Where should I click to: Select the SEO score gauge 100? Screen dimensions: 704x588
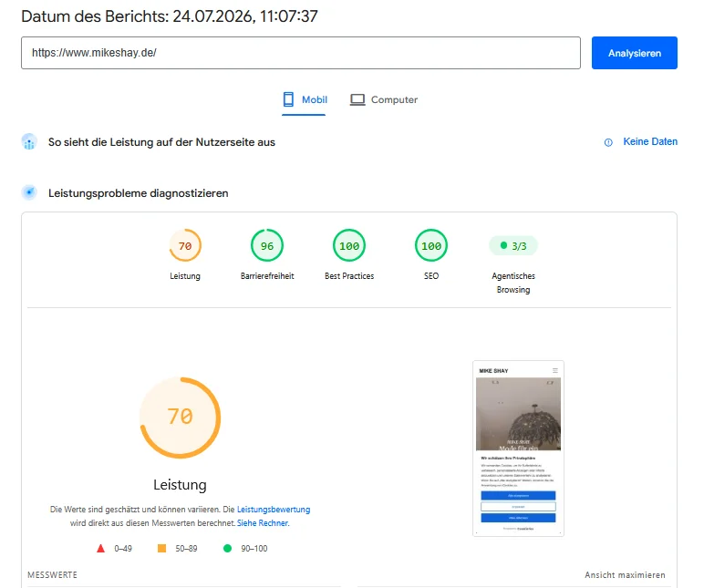tap(431, 245)
